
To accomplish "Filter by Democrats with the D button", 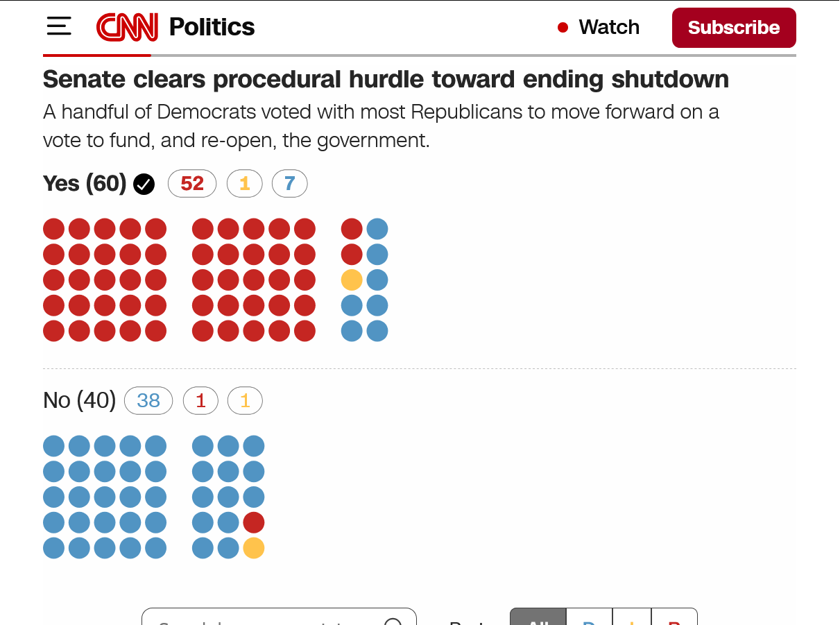I will (x=590, y=618).
